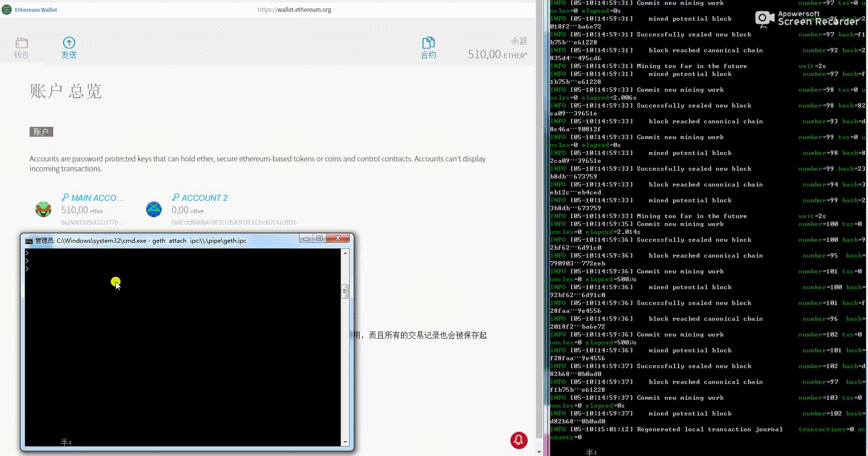Click the 510,00 ETHER balance display
868x456 pixels.
[497, 54]
